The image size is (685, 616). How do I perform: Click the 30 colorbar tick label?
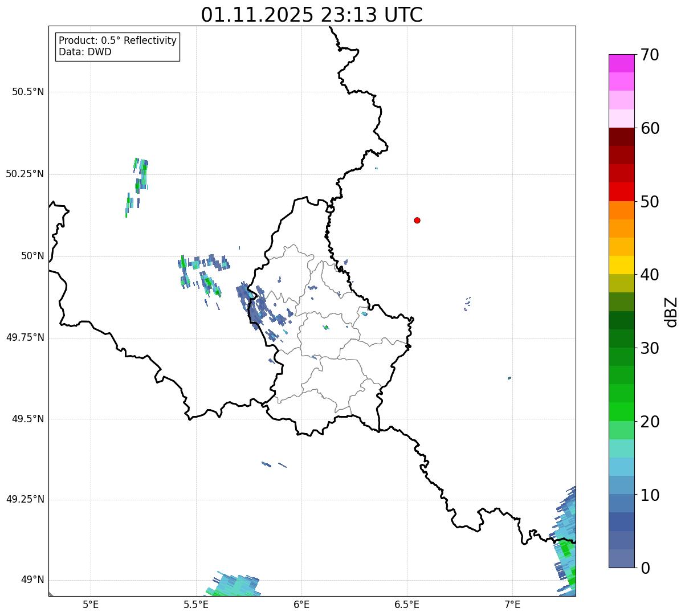tap(650, 348)
